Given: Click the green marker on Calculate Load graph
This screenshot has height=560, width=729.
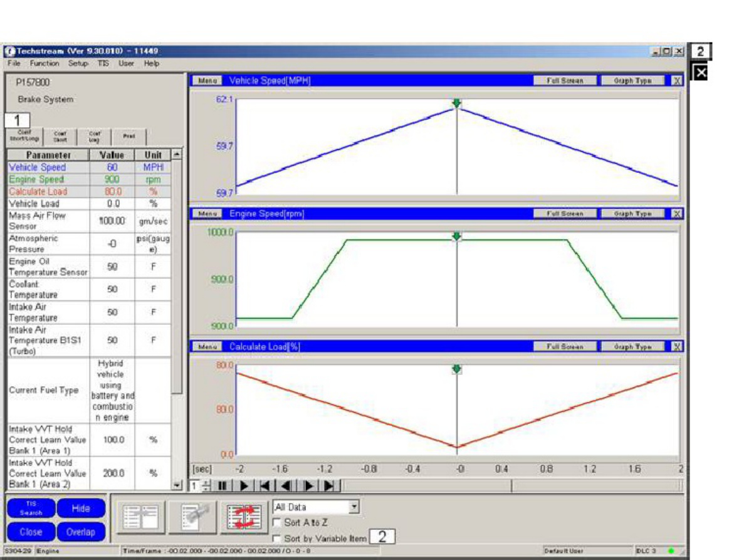Looking at the screenshot, I should pos(456,369).
